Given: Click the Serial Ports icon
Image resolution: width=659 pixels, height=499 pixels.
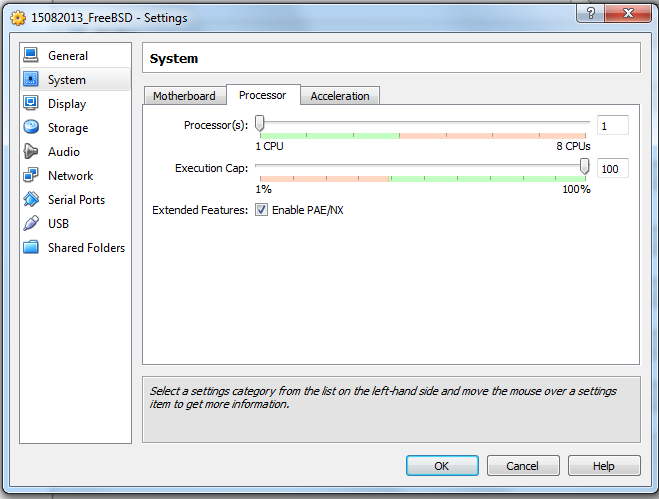Looking at the screenshot, I should pyautogui.click(x=31, y=200).
